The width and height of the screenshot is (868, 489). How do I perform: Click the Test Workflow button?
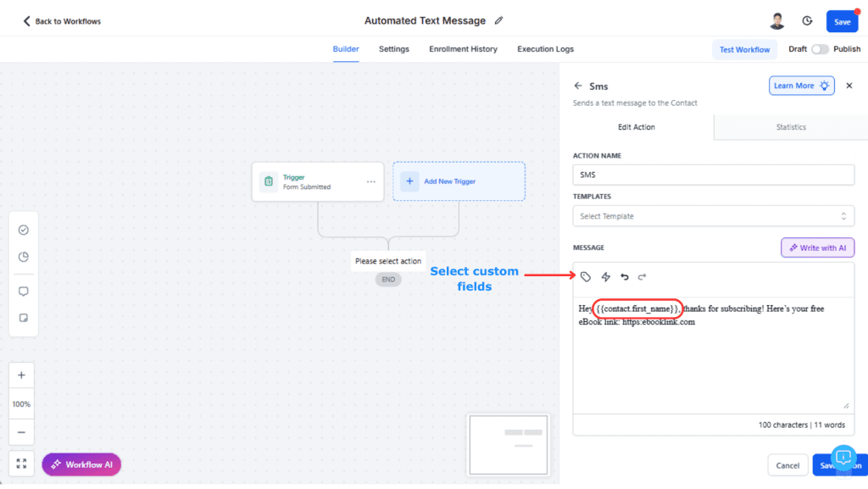coord(744,49)
